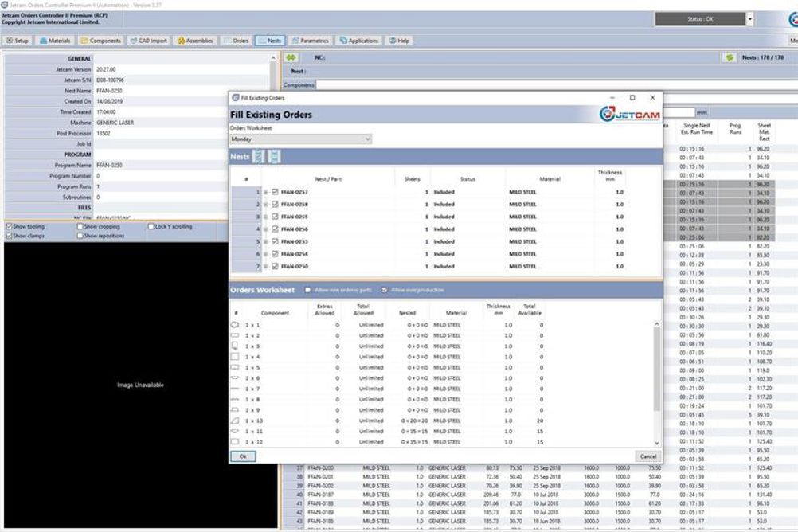The width and height of the screenshot is (798, 532).
Task: Uncheck the FFAN-0258 nest checkbox
Action: click(x=275, y=204)
